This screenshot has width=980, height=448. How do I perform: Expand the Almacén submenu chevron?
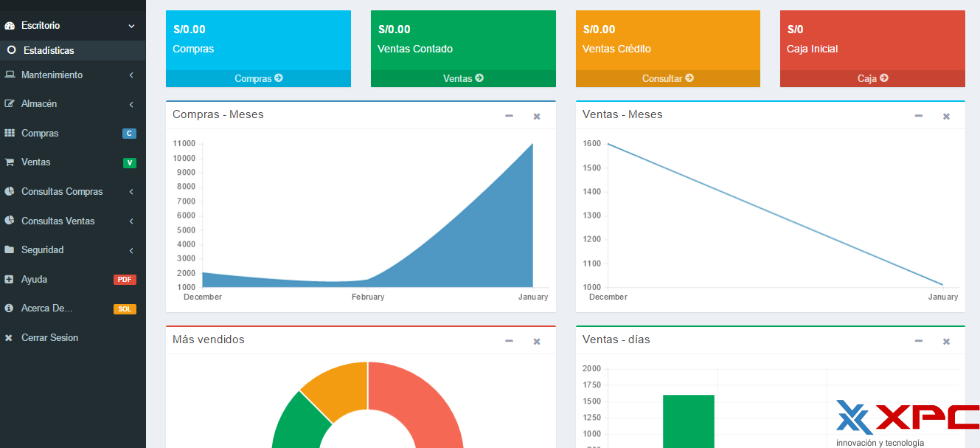tap(131, 104)
